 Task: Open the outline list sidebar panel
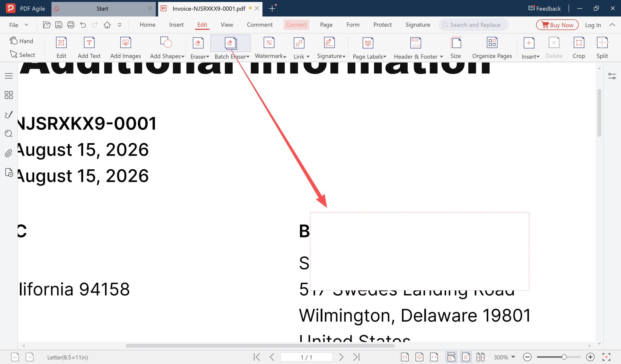(9, 76)
